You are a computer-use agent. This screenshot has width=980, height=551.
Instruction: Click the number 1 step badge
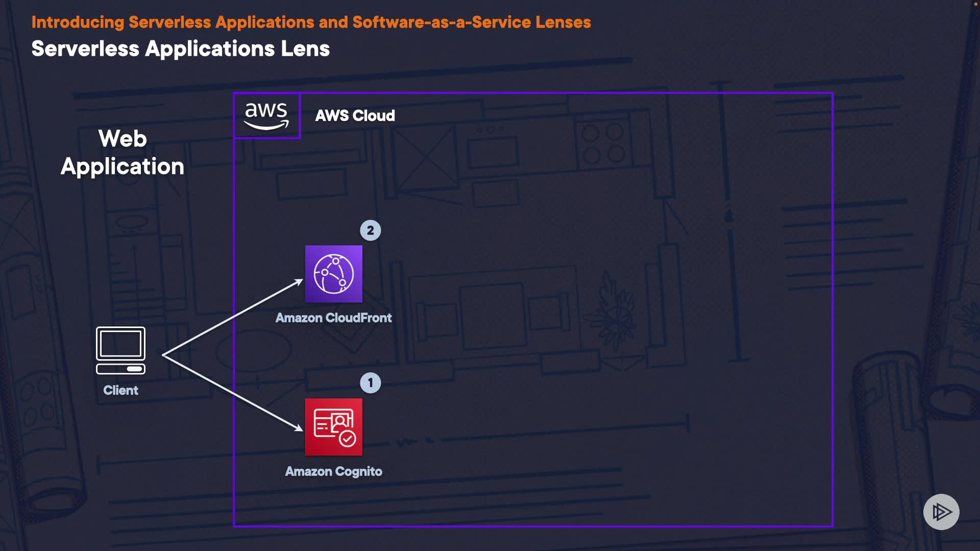click(x=371, y=383)
